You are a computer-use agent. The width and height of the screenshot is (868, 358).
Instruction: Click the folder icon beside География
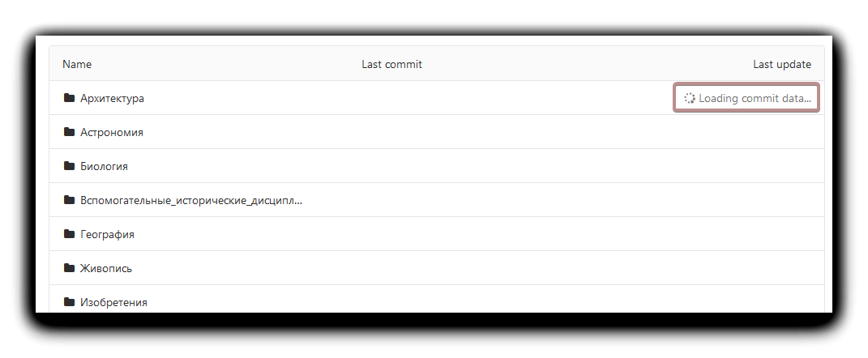click(69, 234)
